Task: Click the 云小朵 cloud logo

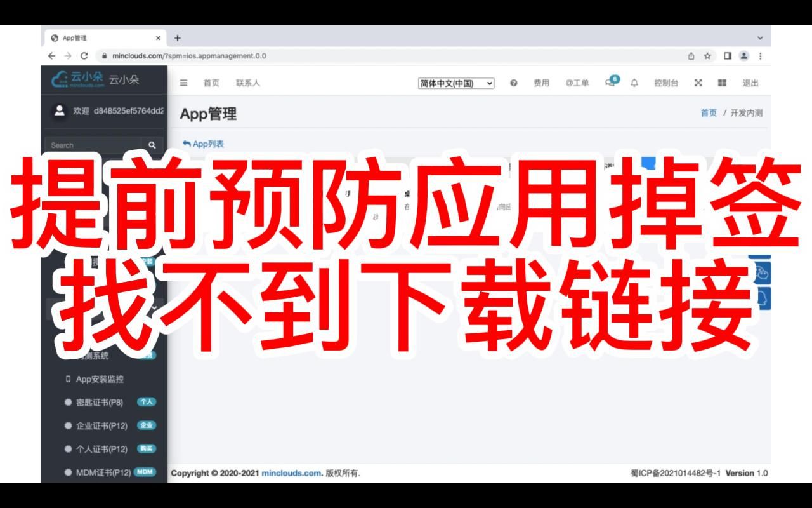Action: [x=78, y=79]
